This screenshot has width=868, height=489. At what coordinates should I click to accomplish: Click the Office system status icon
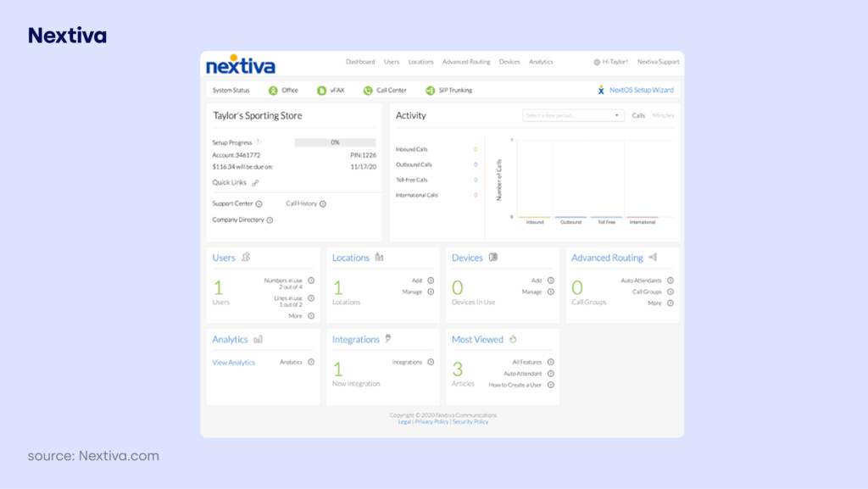273,90
